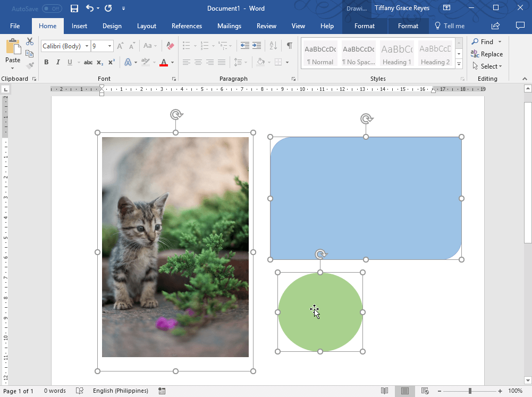Open the Replace dialog
The height and width of the screenshot is (397, 532).
(487, 54)
